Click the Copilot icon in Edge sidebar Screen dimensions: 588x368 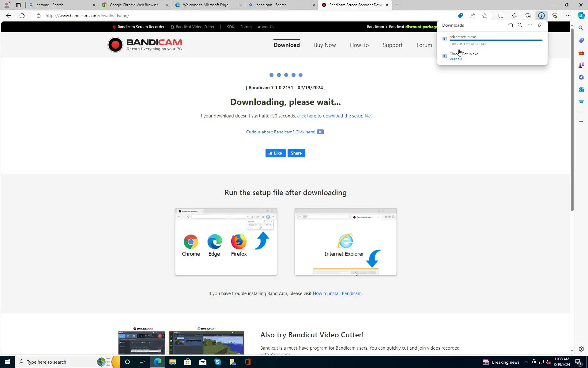[x=581, y=16]
